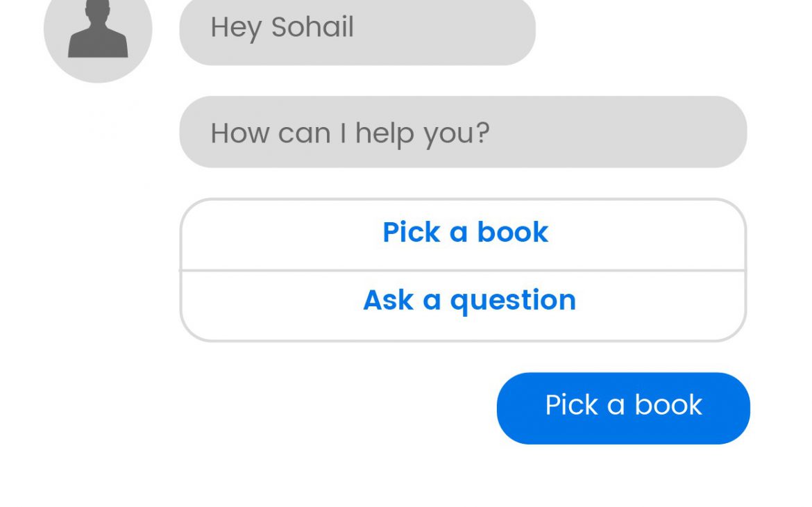Click the word "Sohail" in the greeting

click(x=313, y=27)
